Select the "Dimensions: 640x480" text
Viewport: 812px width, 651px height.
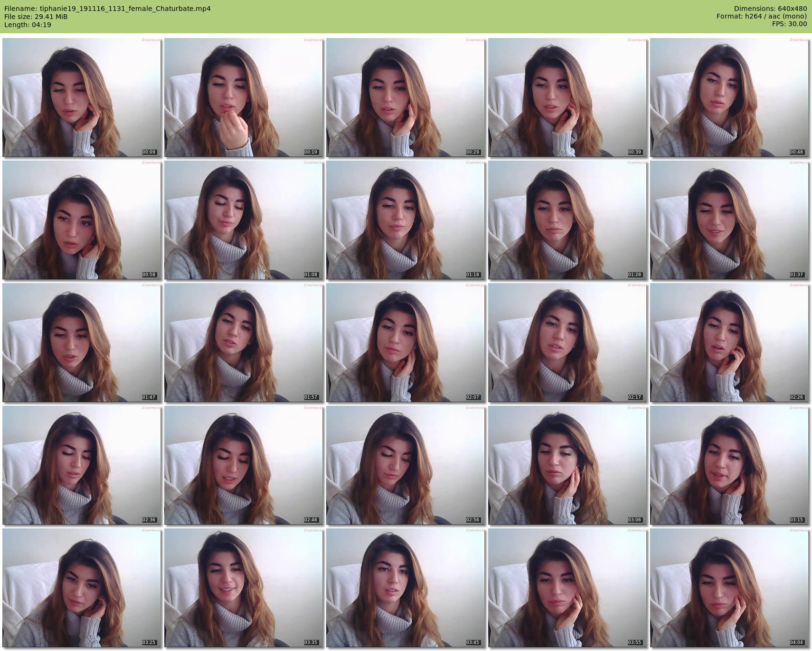pyautogui.click(x=770, y=9)
